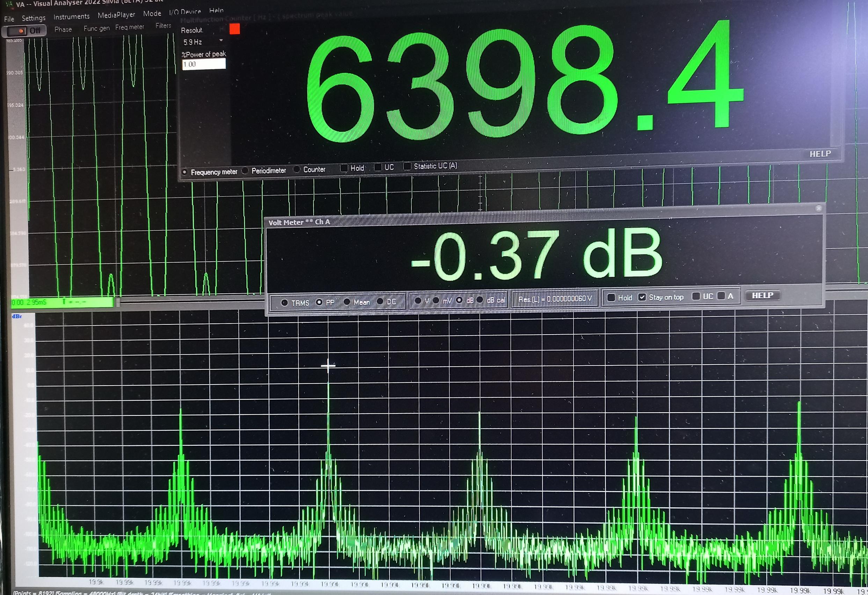Enable Hold in the frequency counter

tap(344, 168)
